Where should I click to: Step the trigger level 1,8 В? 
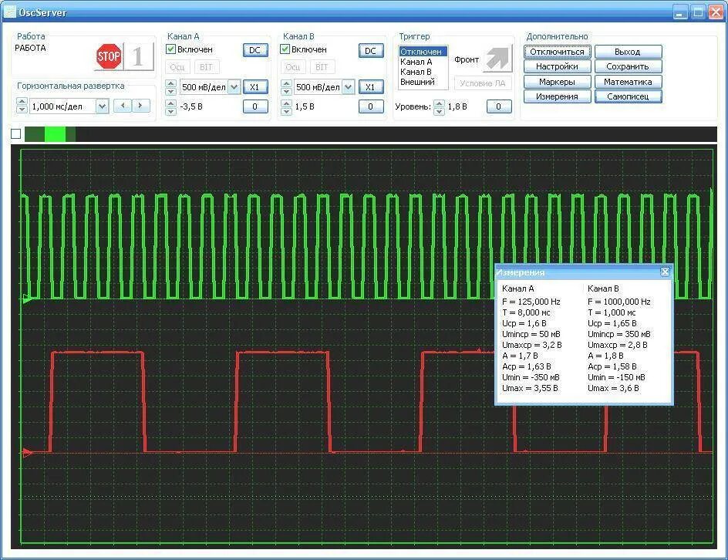click(440, 107)
